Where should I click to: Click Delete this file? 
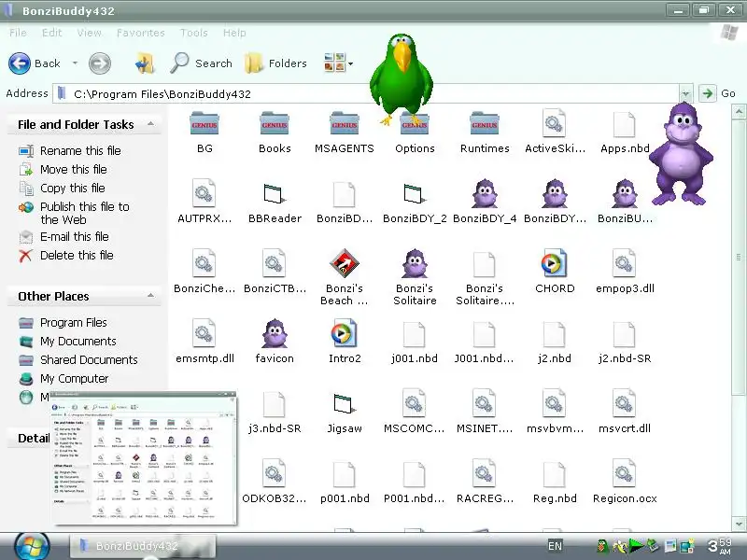(65, 255)
